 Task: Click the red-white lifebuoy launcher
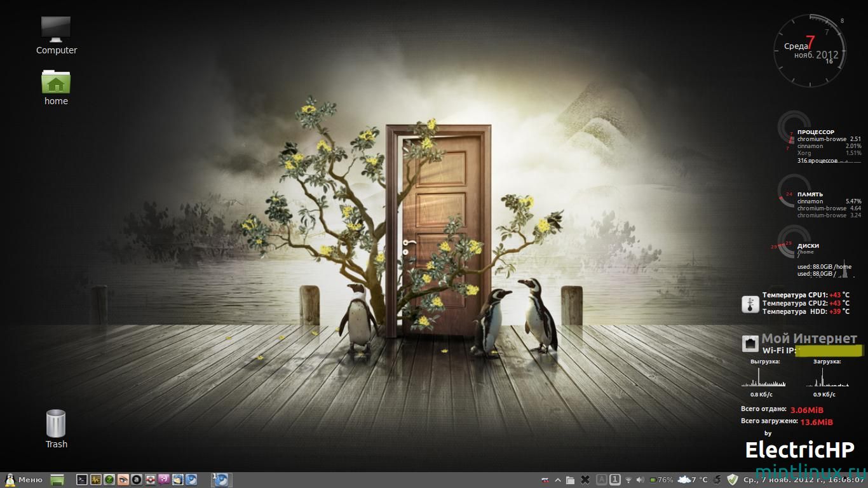pyautogui.click(x=151, y=480)
